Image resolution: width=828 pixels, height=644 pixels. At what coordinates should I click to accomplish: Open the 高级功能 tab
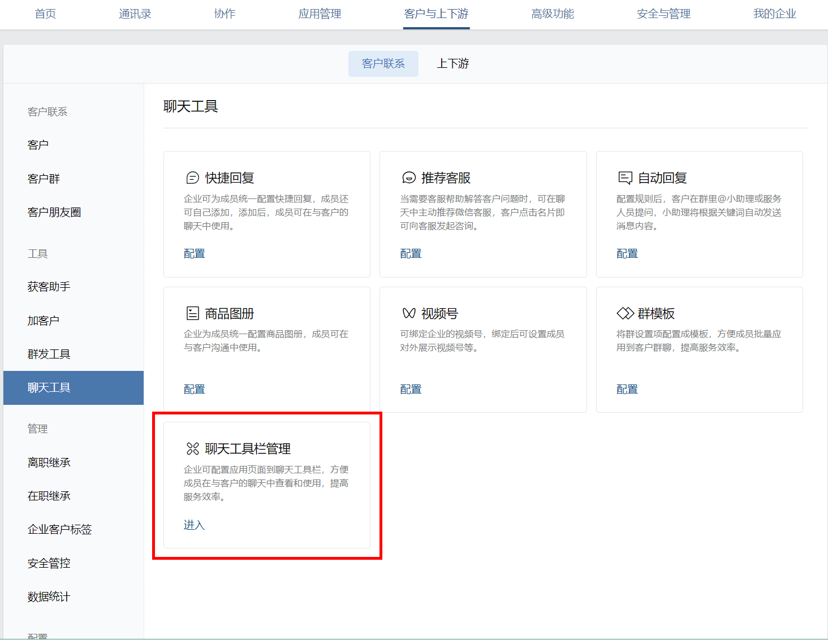[553, 14]
